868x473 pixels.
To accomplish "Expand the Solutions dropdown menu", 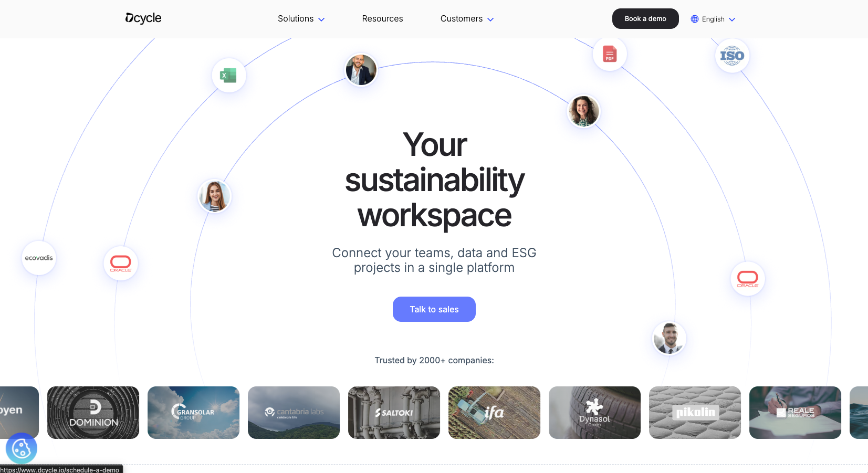I will (301, 19).
